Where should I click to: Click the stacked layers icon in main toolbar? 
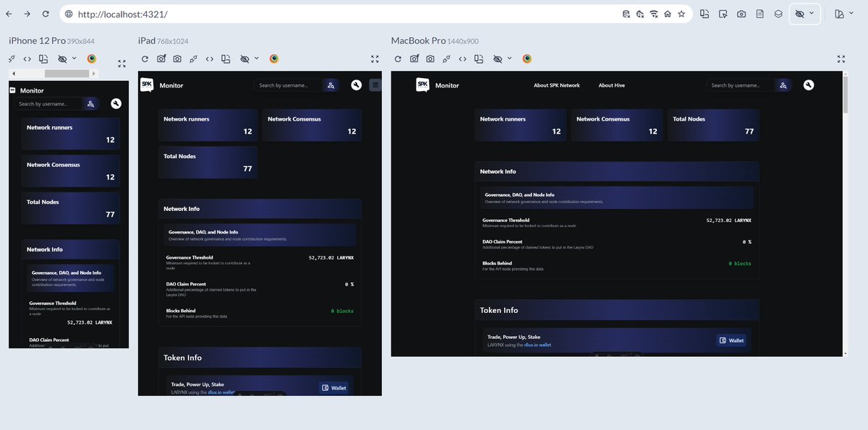pyautogui.click(x=778, y=14)
